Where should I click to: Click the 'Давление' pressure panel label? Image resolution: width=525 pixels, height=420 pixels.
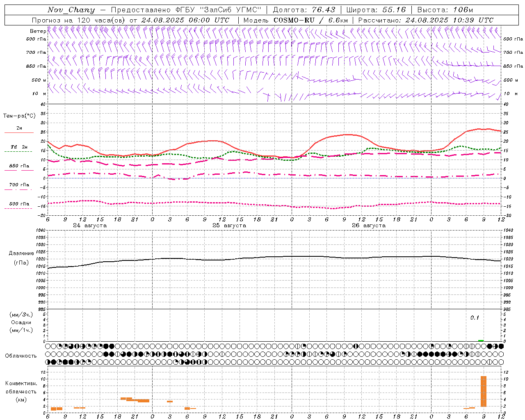click(x=21, y=253)
